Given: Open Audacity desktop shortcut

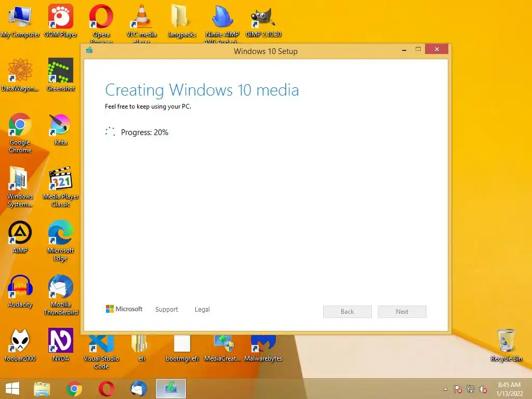Looking at the screenshot, I should (x=20, y=291).
